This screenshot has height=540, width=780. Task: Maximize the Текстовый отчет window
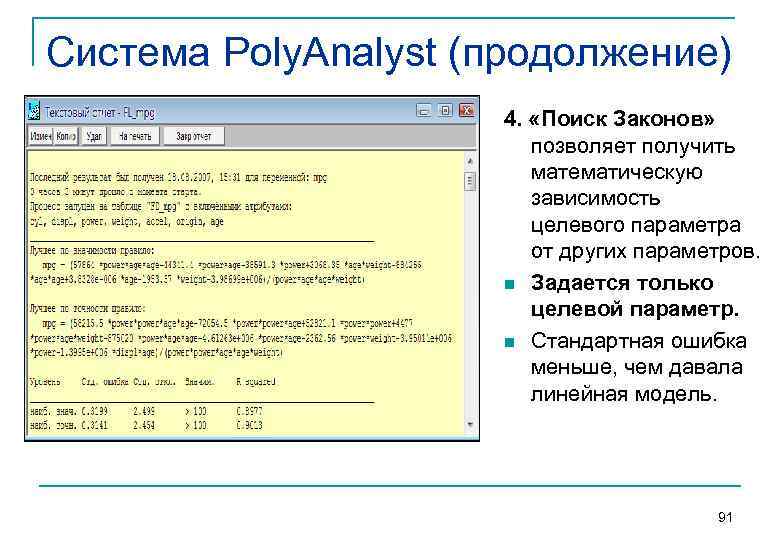pyautogui.click(x=445, y=110)
